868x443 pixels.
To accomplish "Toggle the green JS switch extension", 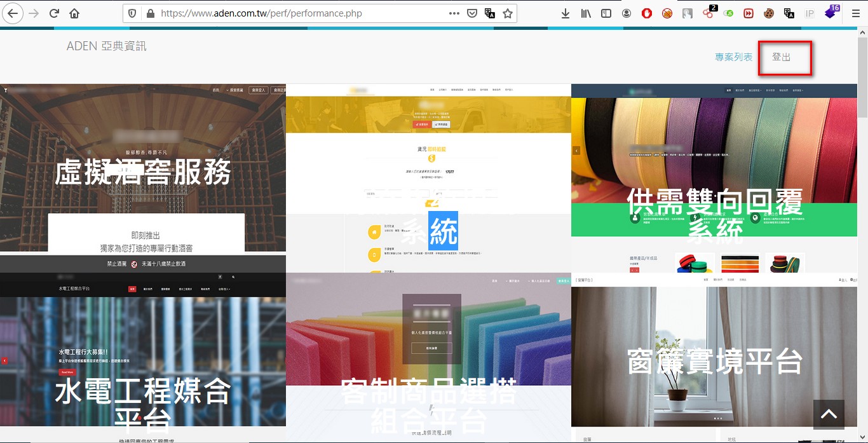I will click(x=728, y=13).
